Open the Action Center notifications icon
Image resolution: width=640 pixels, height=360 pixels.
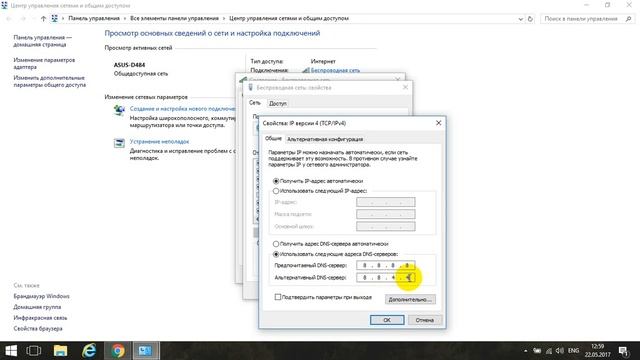[x=623, y=351]
